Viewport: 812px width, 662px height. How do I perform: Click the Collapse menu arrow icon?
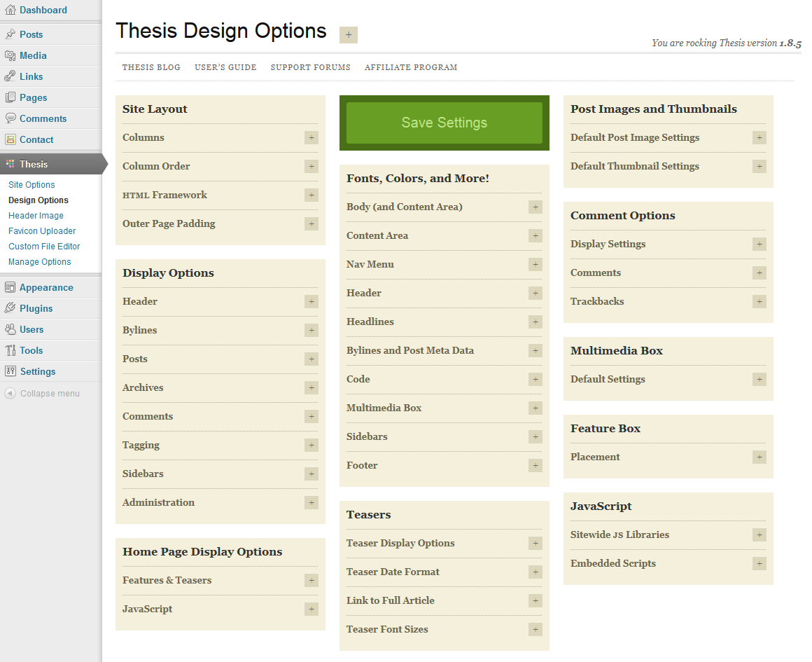pyautogui.click(x=10, y=394)
